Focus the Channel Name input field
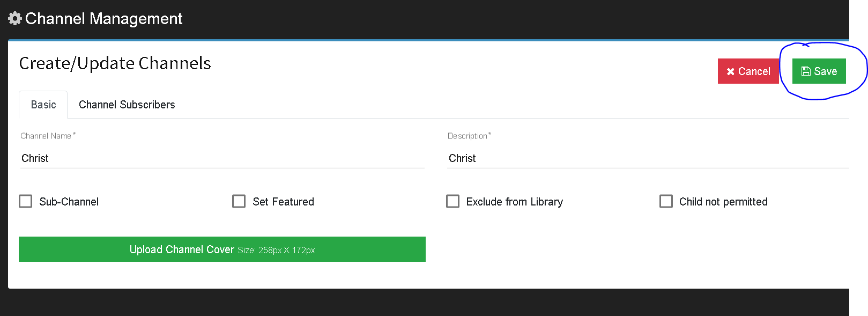868x316 pixels. (x=222, y=158)
